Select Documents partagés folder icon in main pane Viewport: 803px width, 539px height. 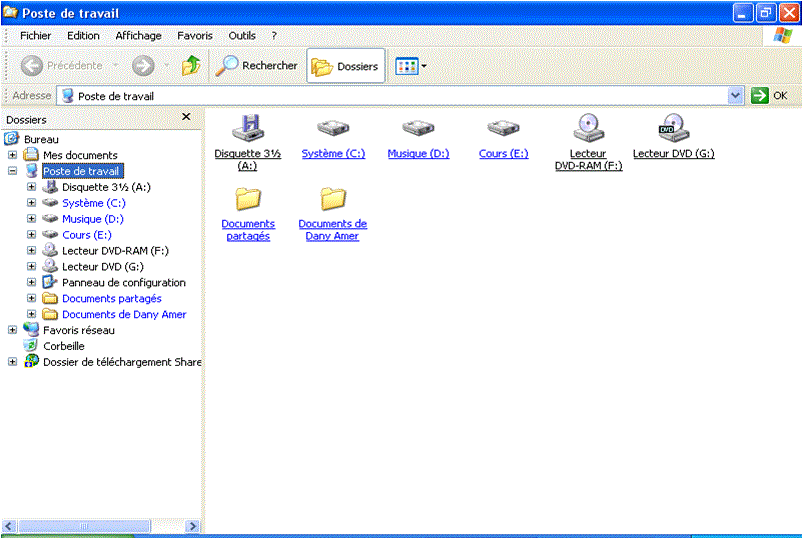coord(248,198)
